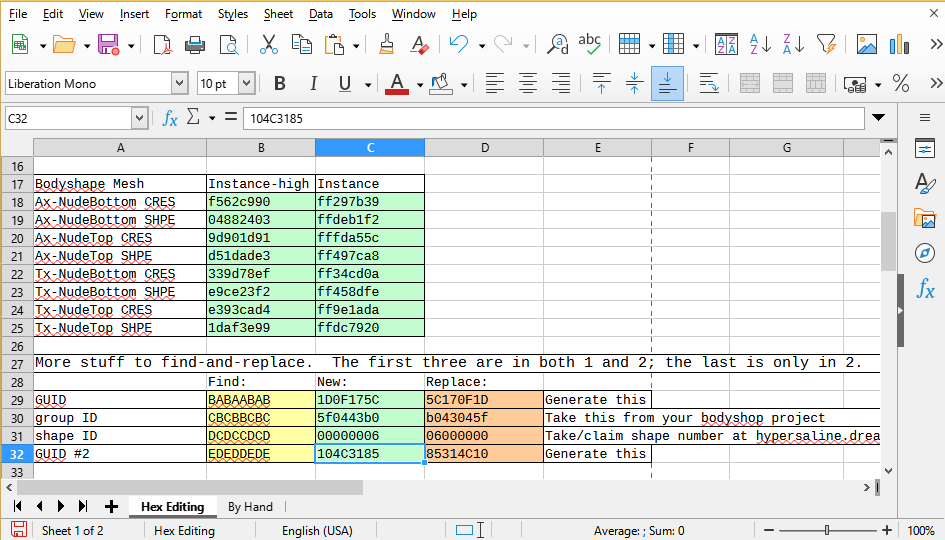
Task: Toggle Bold formatting
Action: point(279,84)
